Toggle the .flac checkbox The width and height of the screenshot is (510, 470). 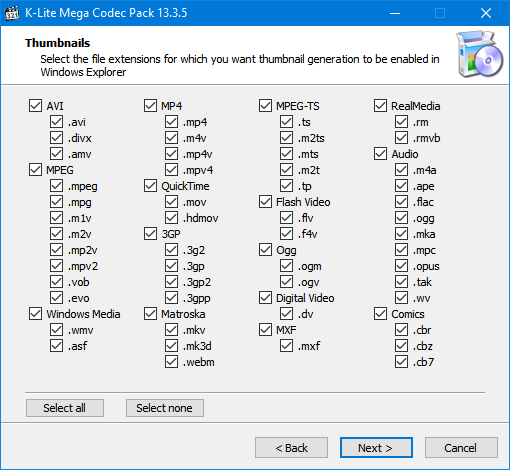(x=401, y=202)
